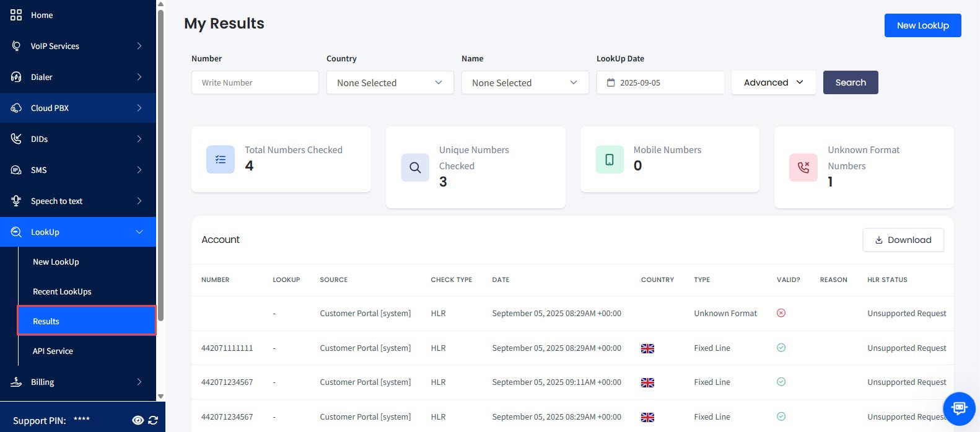
Task: Click the calendar icon in LookUp Date
Action: pyautogui.click(x=611, y=82)
